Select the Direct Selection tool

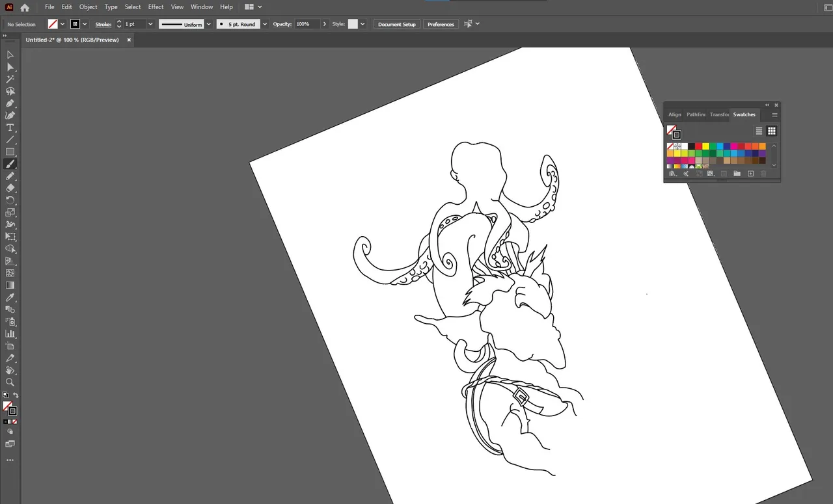click(10, 67)
